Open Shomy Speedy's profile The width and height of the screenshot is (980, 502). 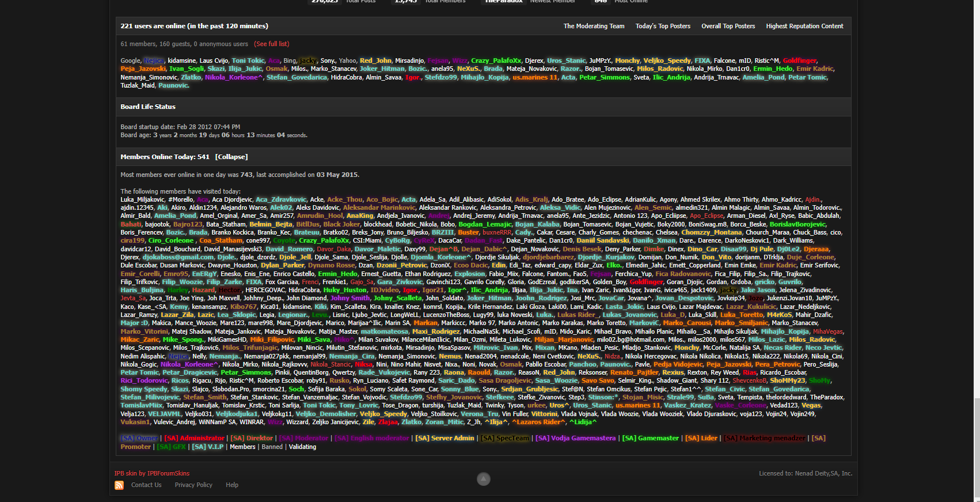tap(143, 389)
